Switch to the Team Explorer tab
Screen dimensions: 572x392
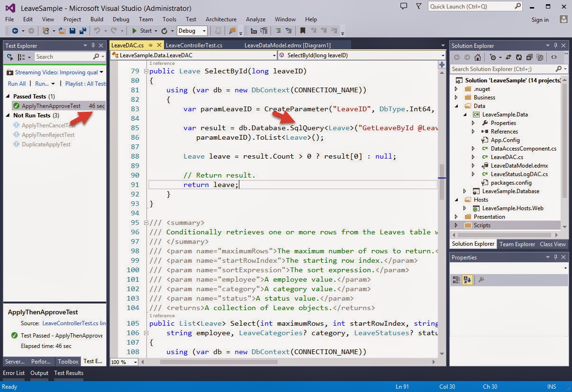518,244
